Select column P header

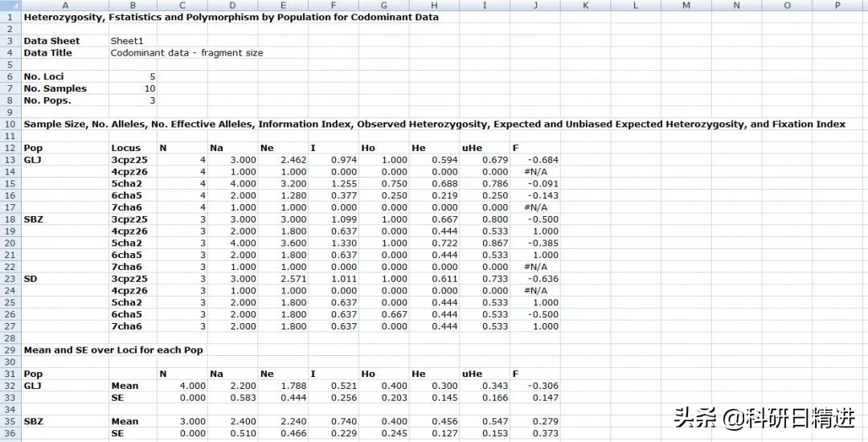point(837,5)
